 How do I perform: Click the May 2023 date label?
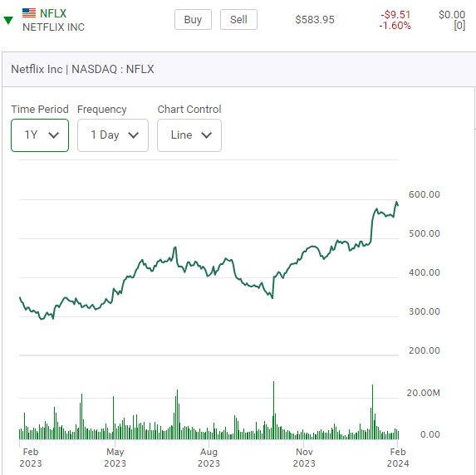coord(115,458)
